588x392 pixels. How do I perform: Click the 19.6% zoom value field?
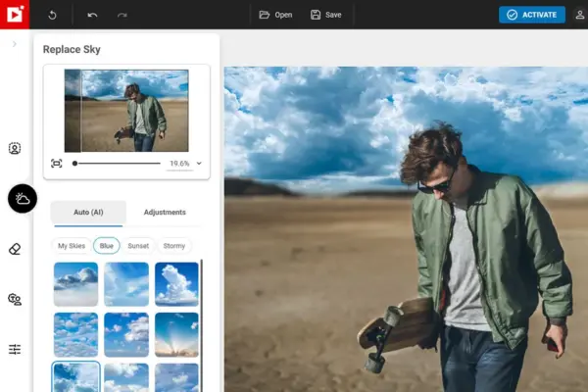coord(179,164)
